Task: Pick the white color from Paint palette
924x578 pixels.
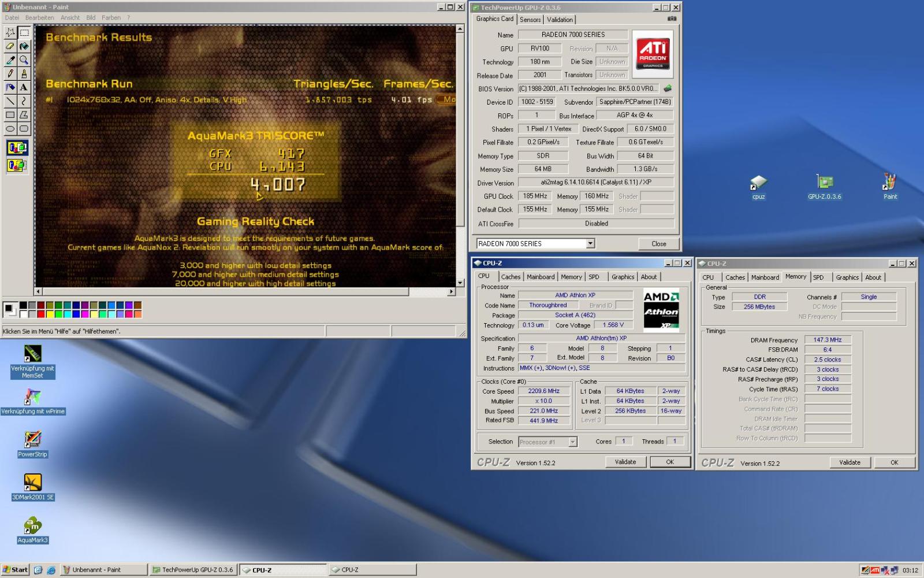Action: point(23,314)
